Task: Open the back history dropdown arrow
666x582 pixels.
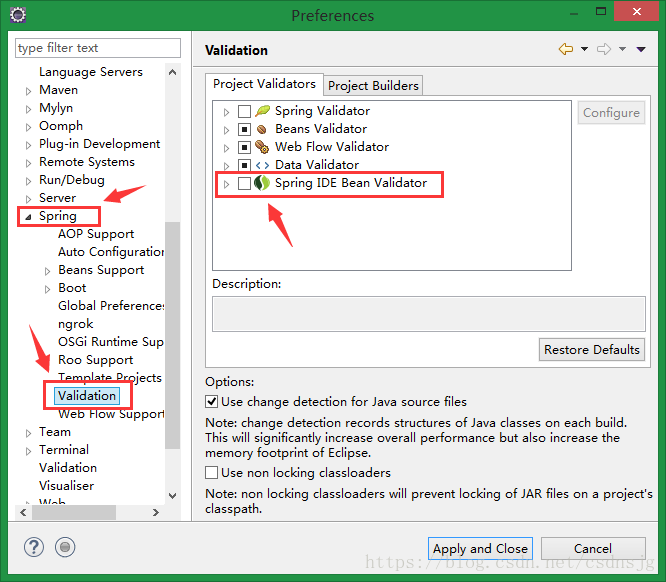Action: point(584,49)
